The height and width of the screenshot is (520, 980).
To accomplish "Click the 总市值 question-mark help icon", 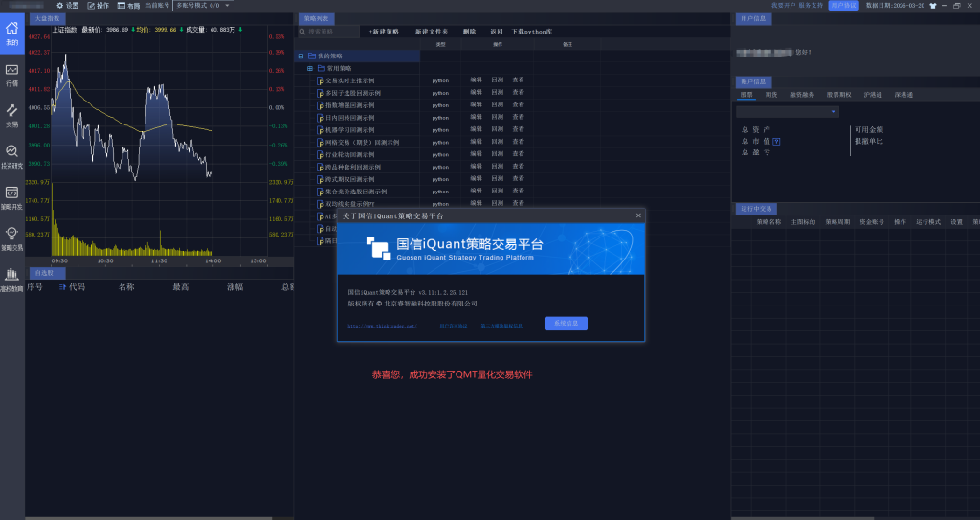I will coord(776,142).
